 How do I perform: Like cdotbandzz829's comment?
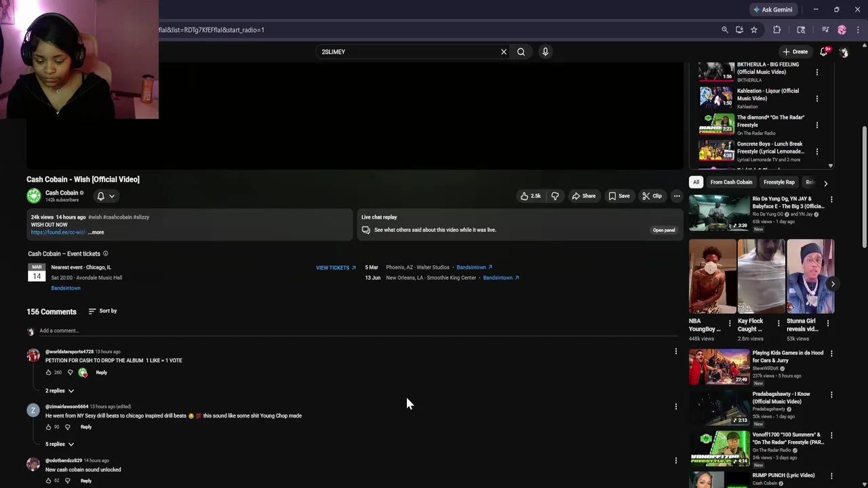(48, 481)
